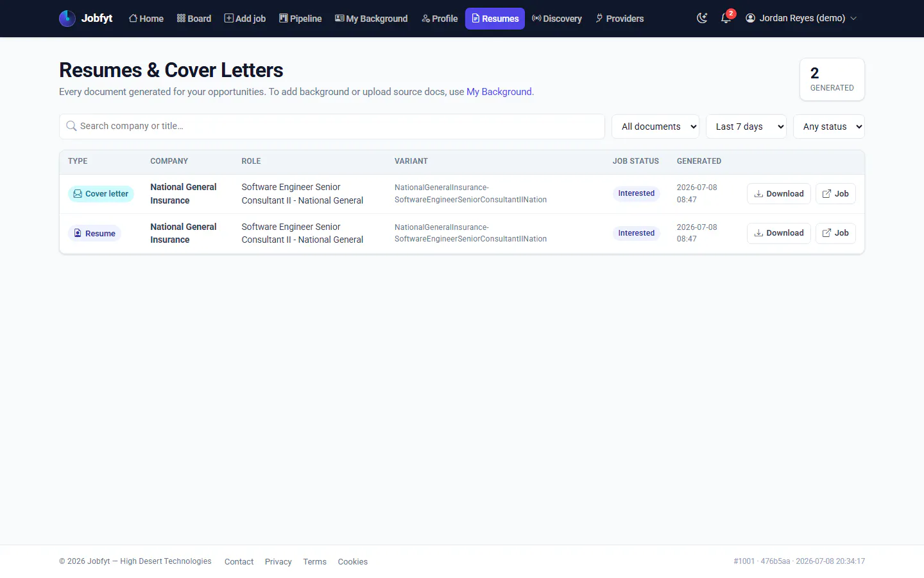
Task: Open Contact footer link
Action: pos(239,561)
